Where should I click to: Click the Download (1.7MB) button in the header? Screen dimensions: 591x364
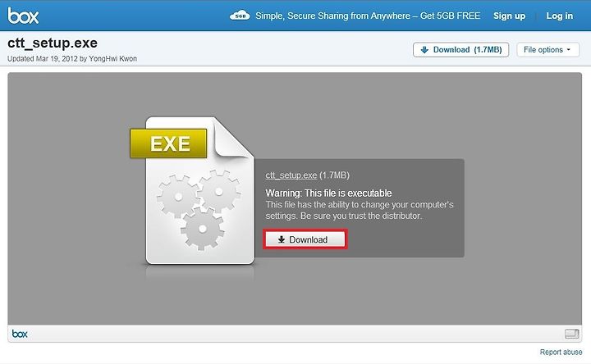[461, 50]
